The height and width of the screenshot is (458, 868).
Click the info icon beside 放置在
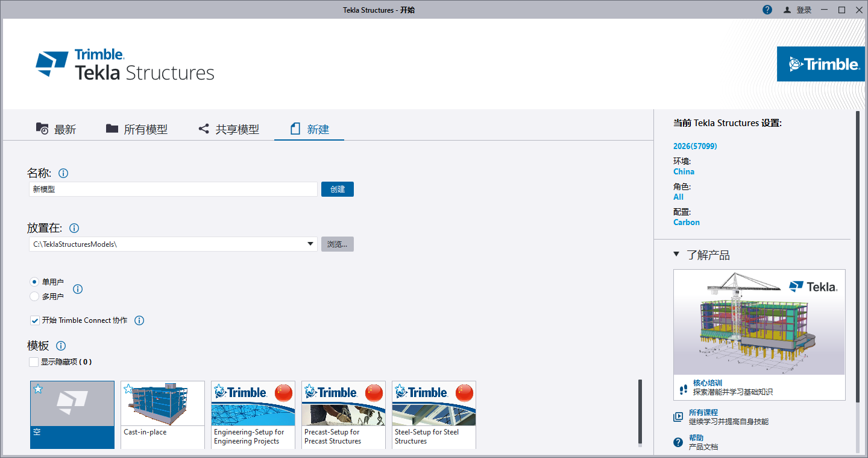click(74, 228)
